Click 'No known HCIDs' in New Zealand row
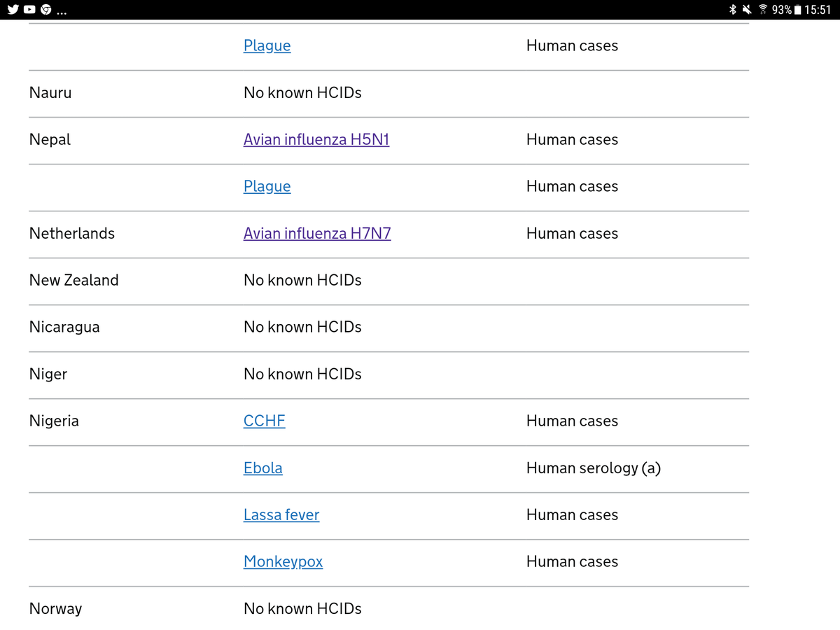The height and width of the screenshot is (630, 840). tap(302, 280)
